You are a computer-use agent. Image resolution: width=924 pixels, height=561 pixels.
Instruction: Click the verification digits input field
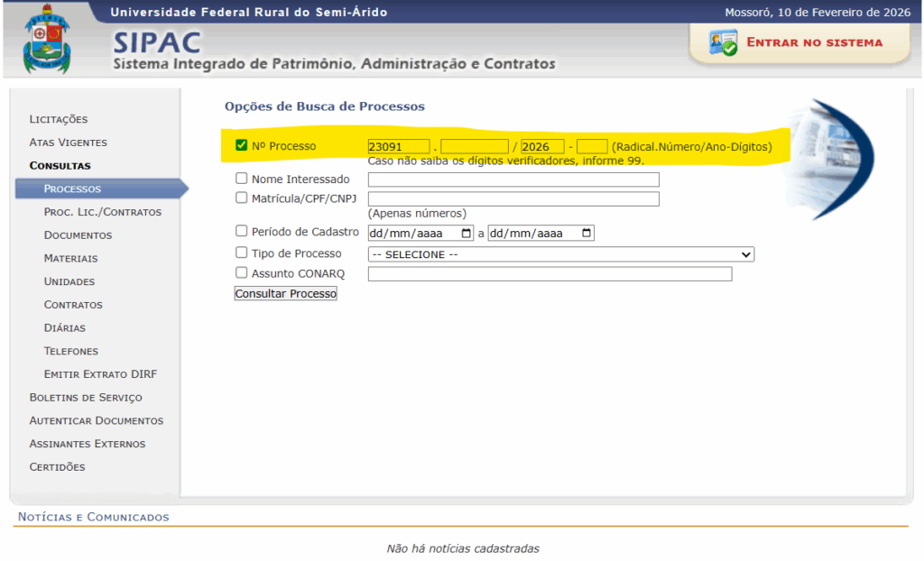click(x=592, y=146)
